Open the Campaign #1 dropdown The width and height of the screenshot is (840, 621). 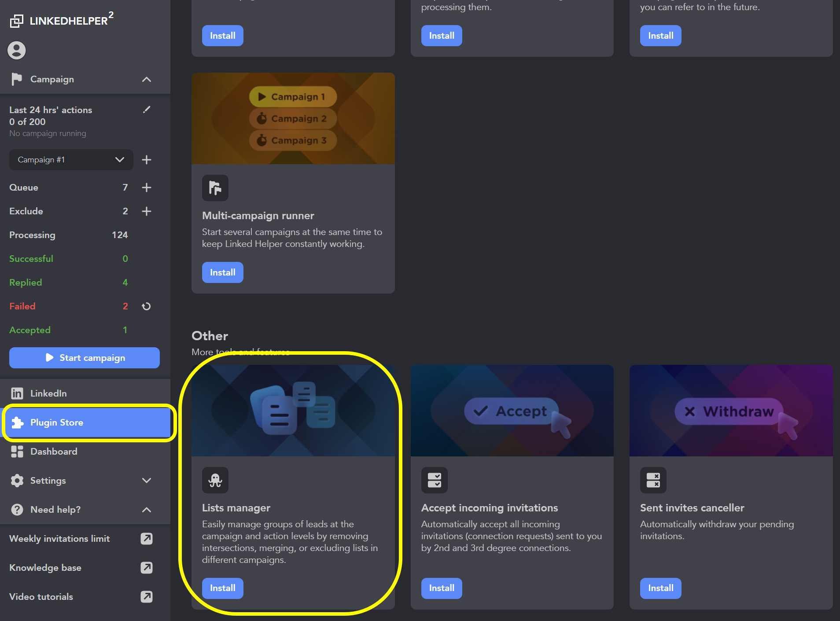coord(71,160)
